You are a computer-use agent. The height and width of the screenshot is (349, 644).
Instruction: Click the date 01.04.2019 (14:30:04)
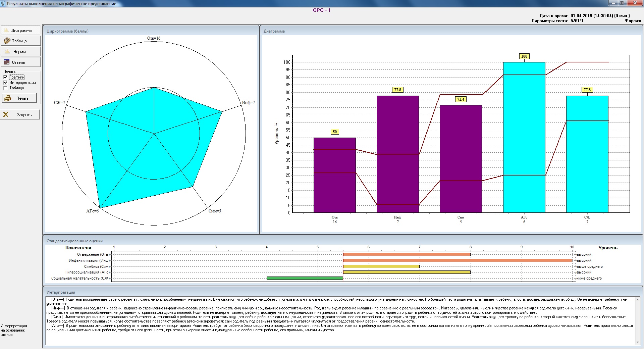point(592,16)
